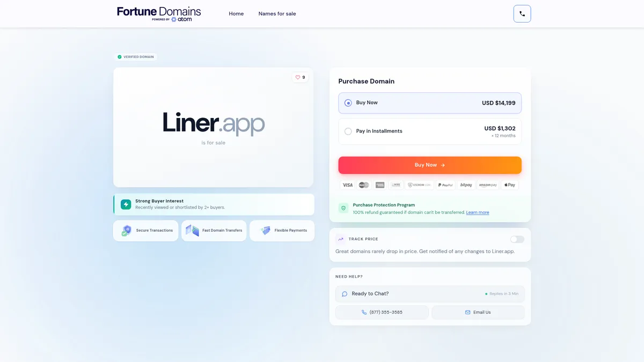Click the chat bubble icon
The width and height of the screenshot is (644, 362).
pyautogui.click(x=345, y=294)
